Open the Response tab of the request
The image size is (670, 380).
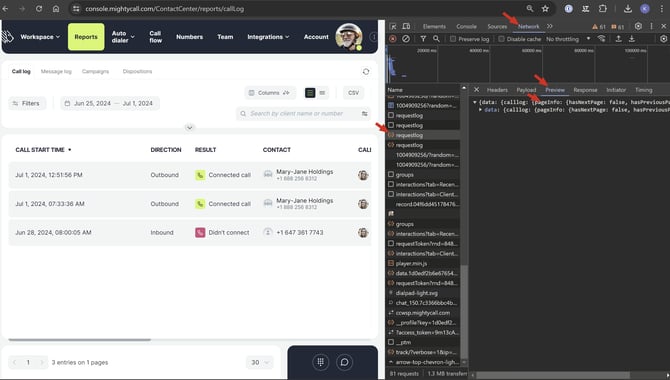click(585, 90)
